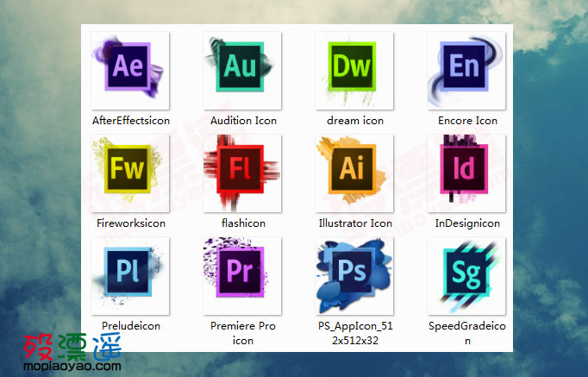Select the PS_AppIcon_512x512x32 file name
Image resolution: width=588 pixels, height=377 pixels.
[355, 333]
